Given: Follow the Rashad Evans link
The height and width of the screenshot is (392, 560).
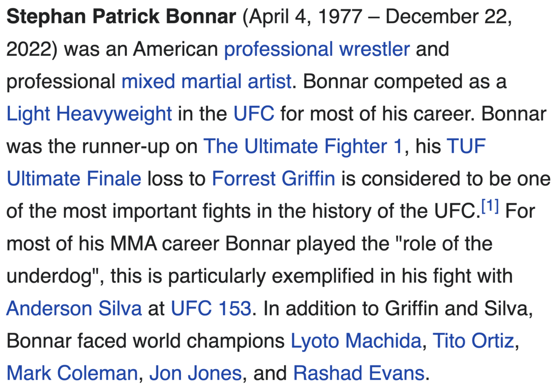Looking at the screenshot, I should click(x=359, y=373).
